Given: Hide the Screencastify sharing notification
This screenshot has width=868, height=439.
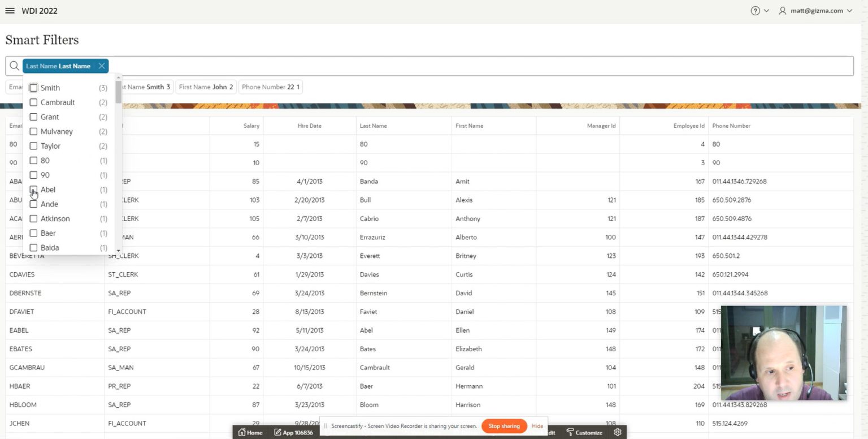Looking at the screenshot, I should pyautogui.click(x=537, y=426).
